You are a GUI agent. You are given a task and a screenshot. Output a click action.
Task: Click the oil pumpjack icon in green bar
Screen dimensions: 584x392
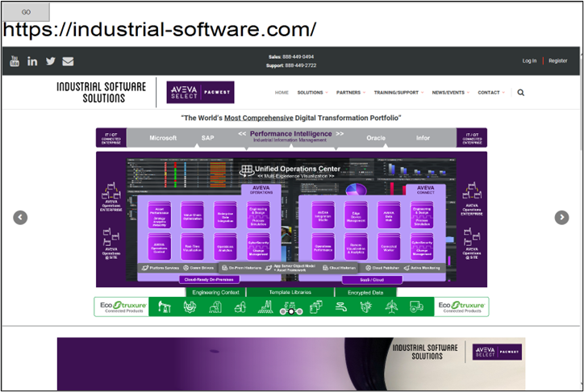165,307
